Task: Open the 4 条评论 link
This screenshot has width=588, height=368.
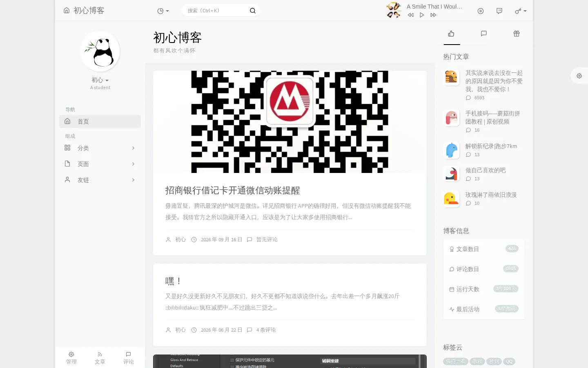Action: 266,330
